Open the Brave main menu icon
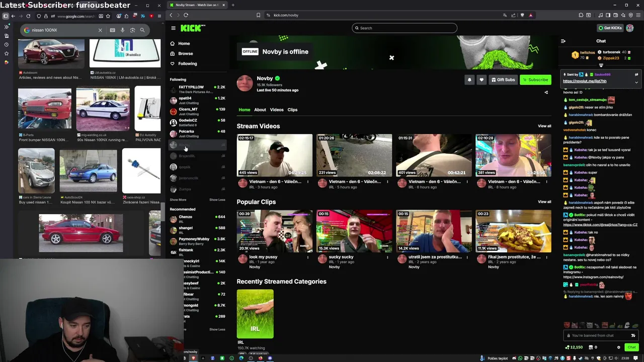 pos(638,15)
